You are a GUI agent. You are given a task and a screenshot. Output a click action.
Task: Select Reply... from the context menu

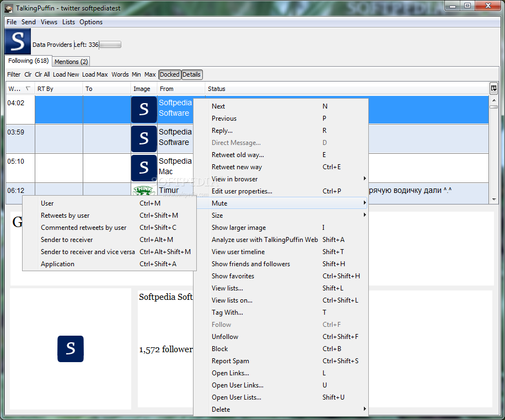[x=281, y=131]
